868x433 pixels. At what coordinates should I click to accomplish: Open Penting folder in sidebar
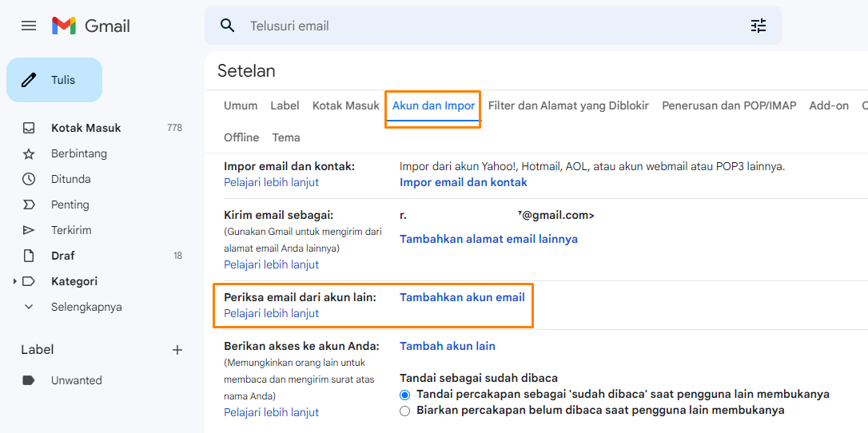pos(70,205)
